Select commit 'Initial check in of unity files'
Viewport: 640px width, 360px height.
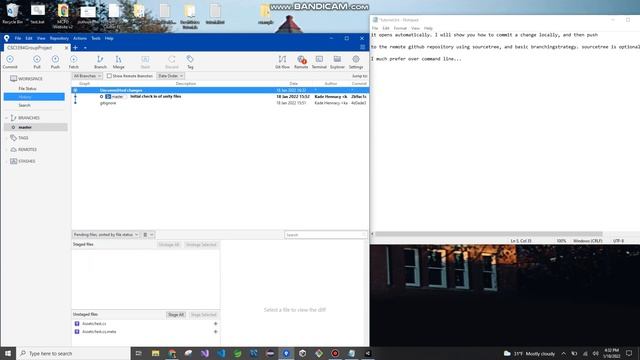tap(220, 96)
